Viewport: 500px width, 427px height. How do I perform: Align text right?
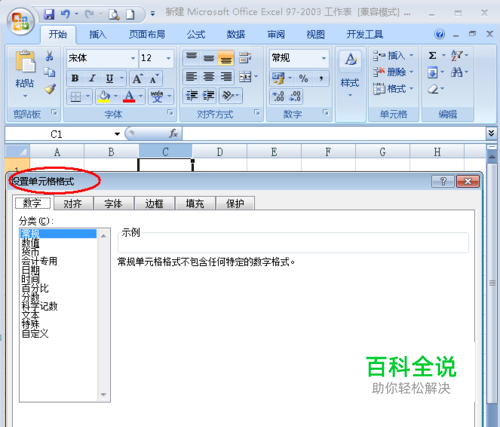[x=226, y=77]
